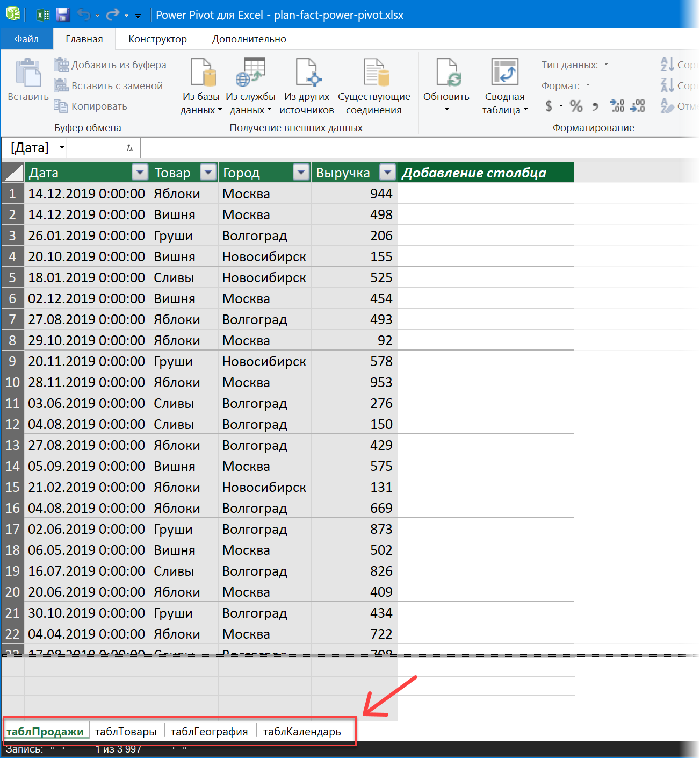Open Из службы данных import menu
Image resolution: width=700 pixels, height=758 pixels.
pos(250,87)
